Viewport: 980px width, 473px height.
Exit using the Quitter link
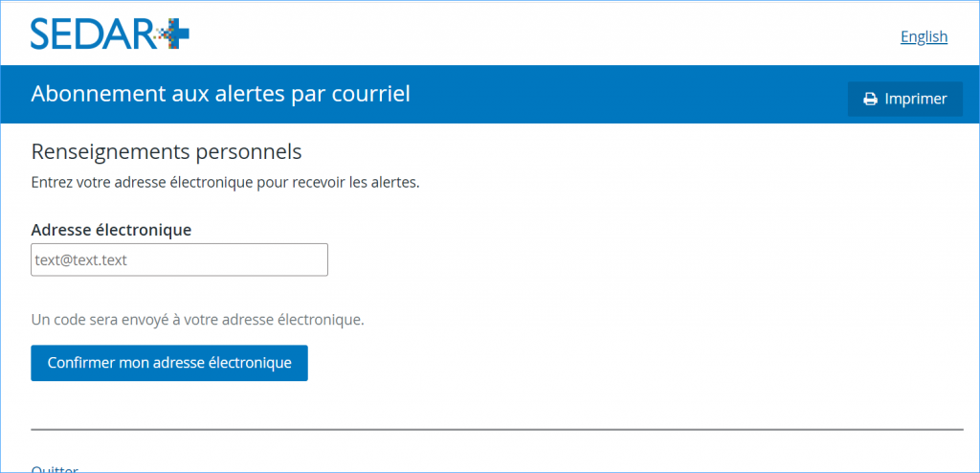pos(55,468)
